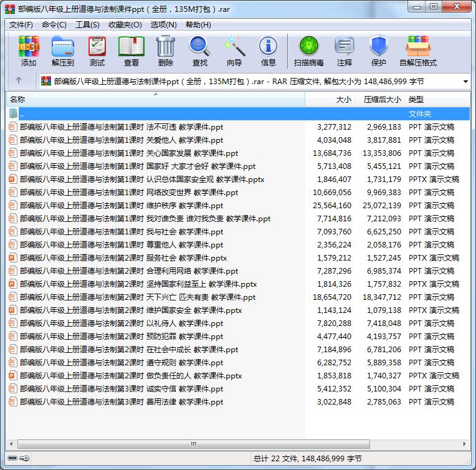The image size is (476, 470).
Task: Click the 文件夹 type cell in '..' row
Action: tap(420, 114)
